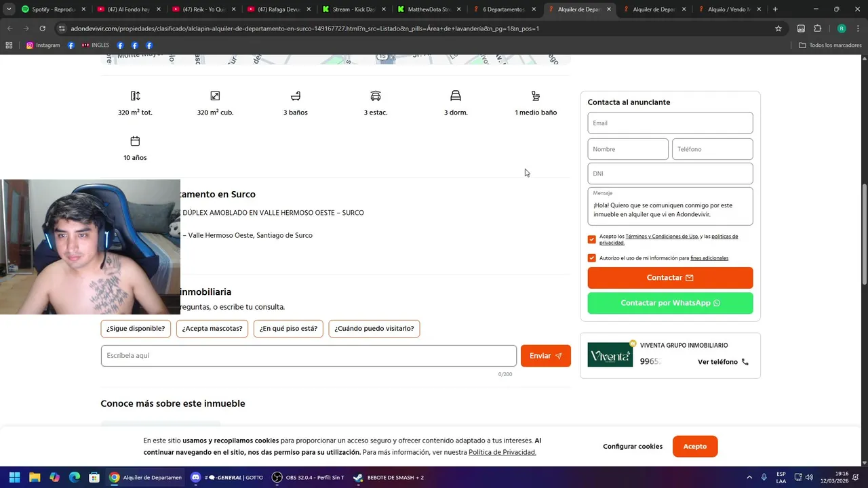Switch to BEBOTE DE SMASH taskbar window
This screenshot has height=488, width=868.
(x=389, y=477)
